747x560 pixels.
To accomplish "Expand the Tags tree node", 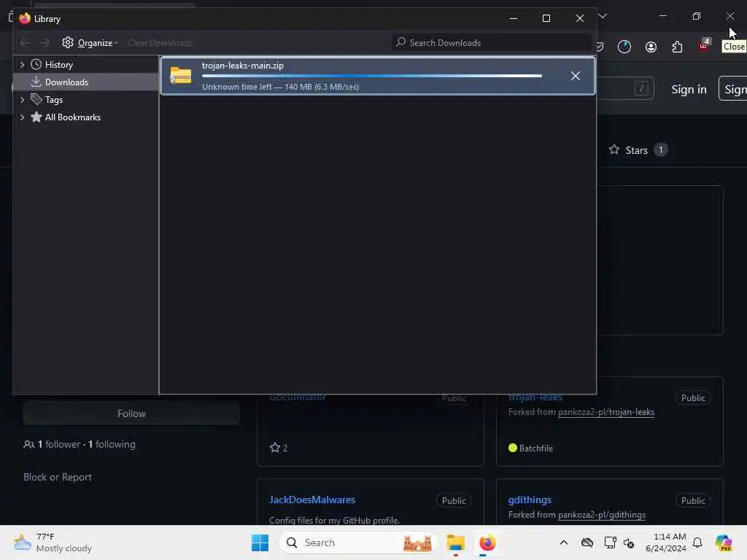I will click(22, 99).
